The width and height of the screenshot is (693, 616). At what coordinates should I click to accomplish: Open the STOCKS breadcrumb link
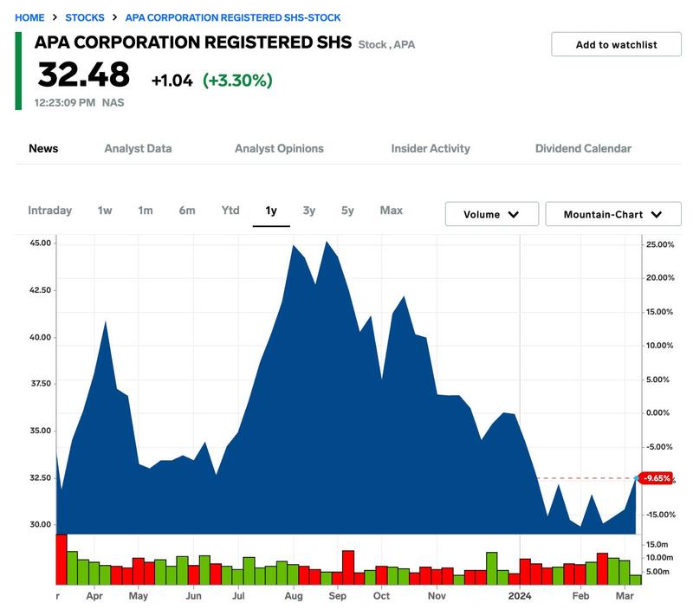85,17
